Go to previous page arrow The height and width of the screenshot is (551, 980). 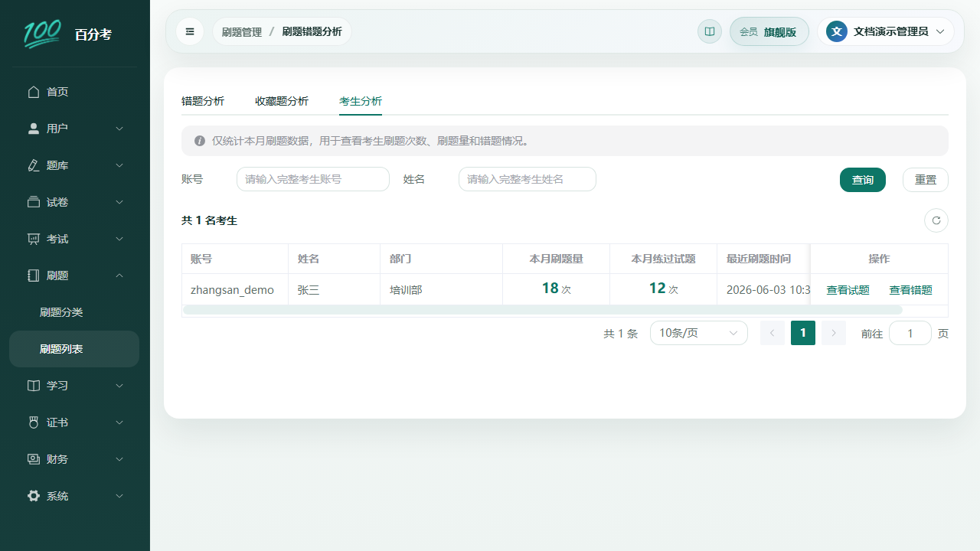(773, 333)
